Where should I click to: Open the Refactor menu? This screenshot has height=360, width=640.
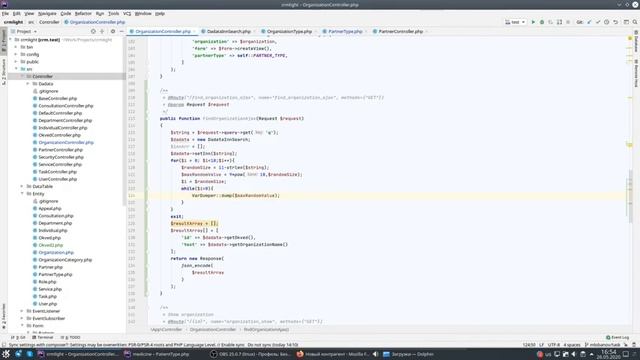tap(83, 13)
